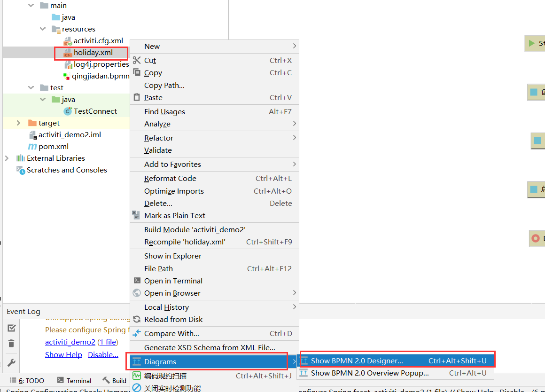
Task: Click the Diagrams menu icon
Action: tap(137, 361)
